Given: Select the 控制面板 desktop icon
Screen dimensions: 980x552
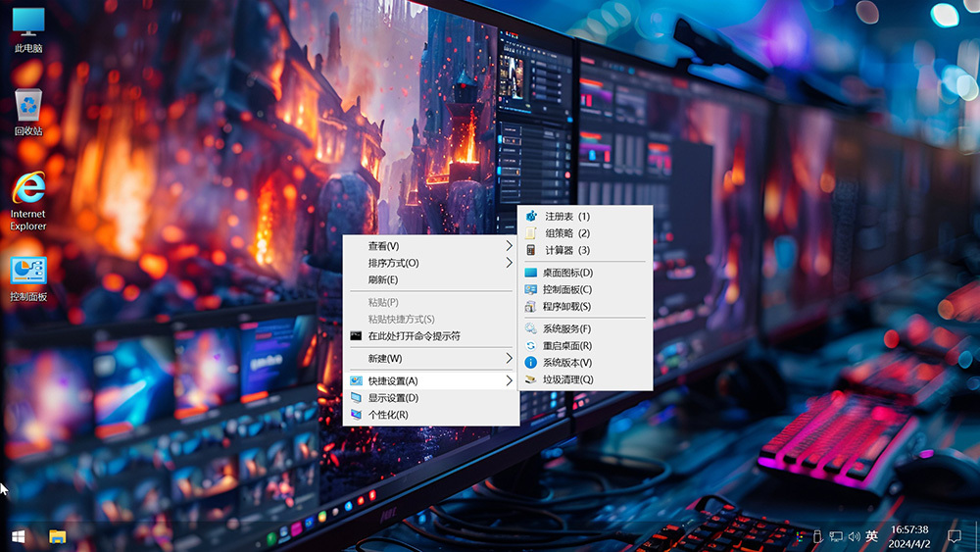Looking at the screenshot, I should point(28,271).
